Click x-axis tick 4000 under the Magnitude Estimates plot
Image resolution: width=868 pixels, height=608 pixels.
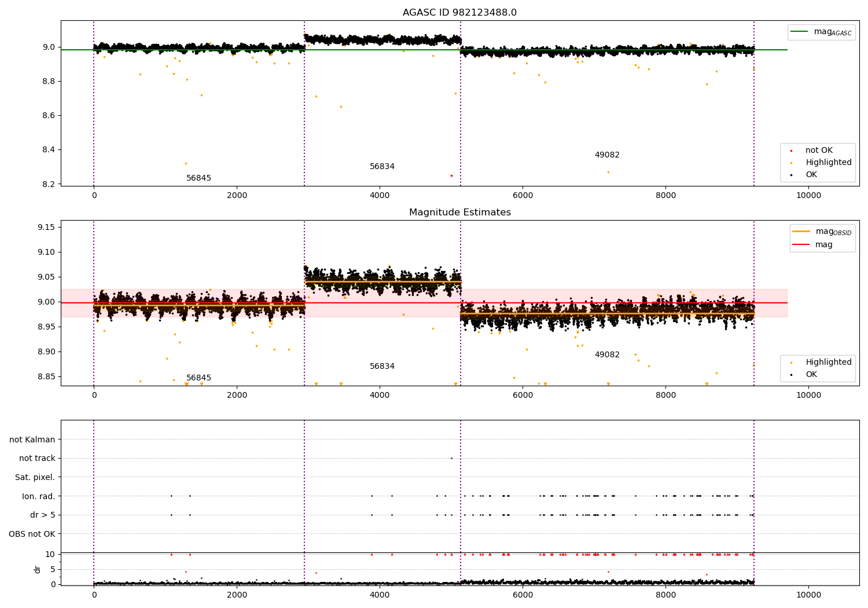[x=380, y=395]
